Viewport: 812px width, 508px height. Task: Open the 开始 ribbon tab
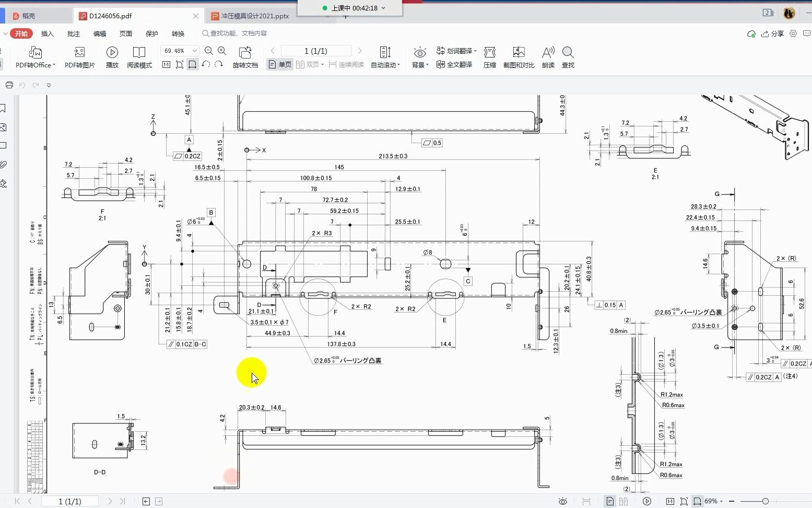coord(21,33)
